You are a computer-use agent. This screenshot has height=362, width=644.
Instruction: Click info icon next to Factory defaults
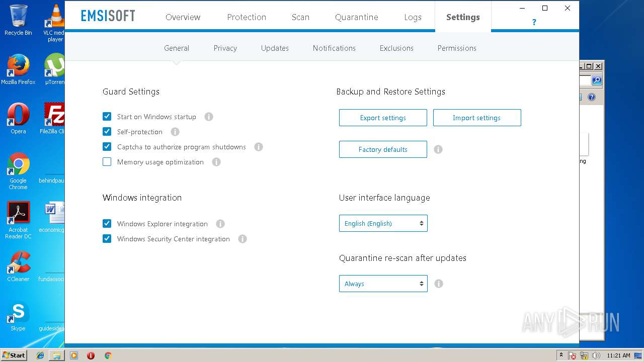pos(438,149)
